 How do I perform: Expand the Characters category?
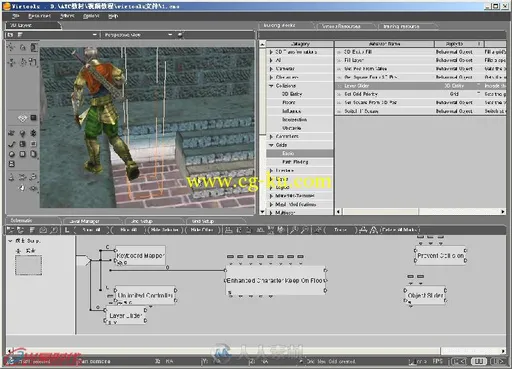[x=271, y=77]
